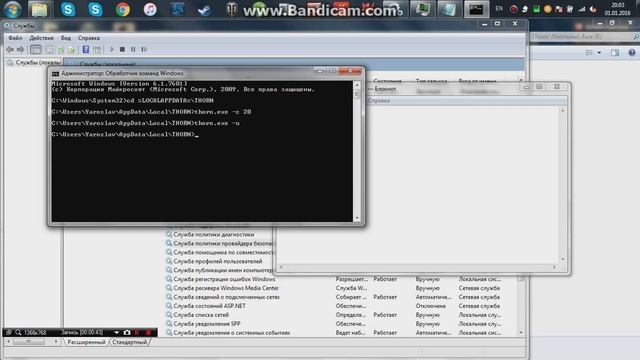Viewport: 640px width, 360px height.
Task: Pause the service with pause button
Action: pyautogui.click(x=133, y=49)
